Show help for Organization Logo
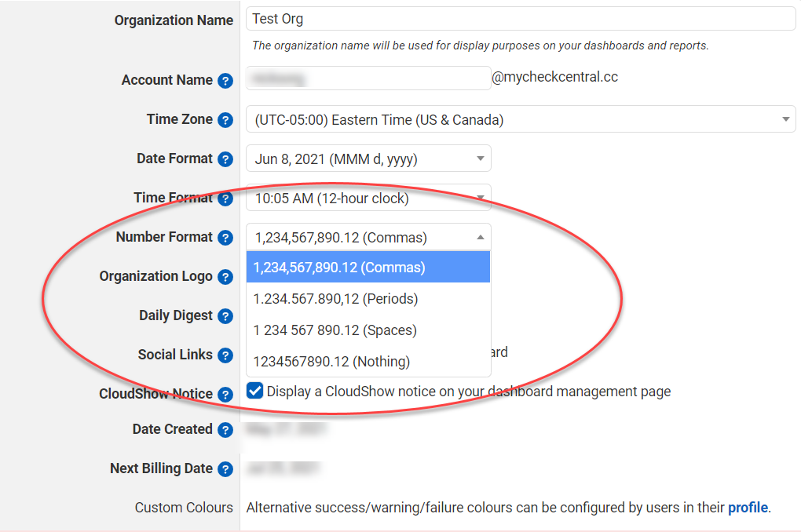 pyautogui.click(x=225, y=277)
